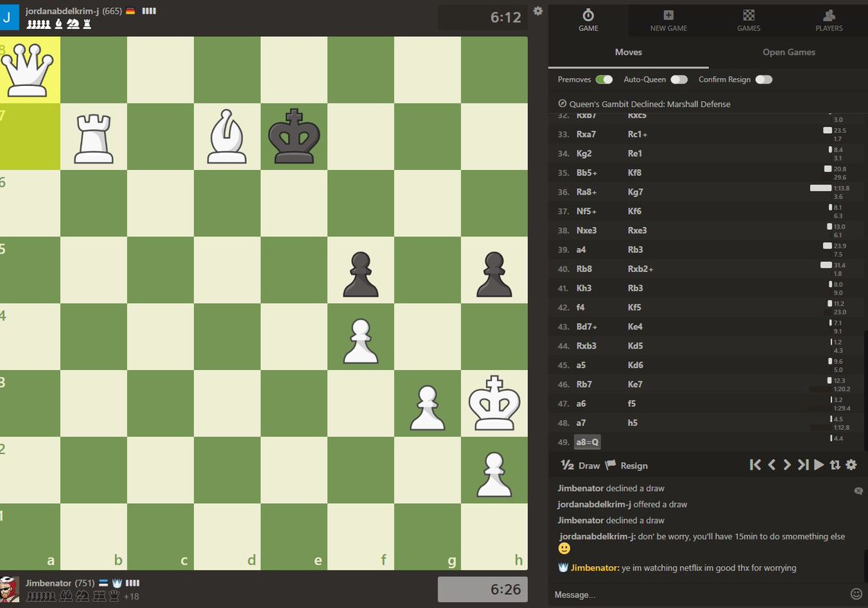Jump to the first move
This screenshot has height=608, width=868.
(x=754, y=465)
